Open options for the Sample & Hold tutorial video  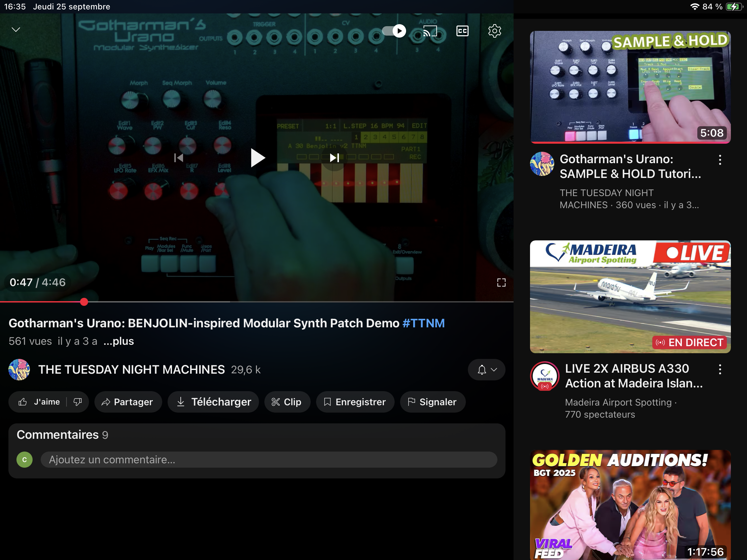click(720, 160)
